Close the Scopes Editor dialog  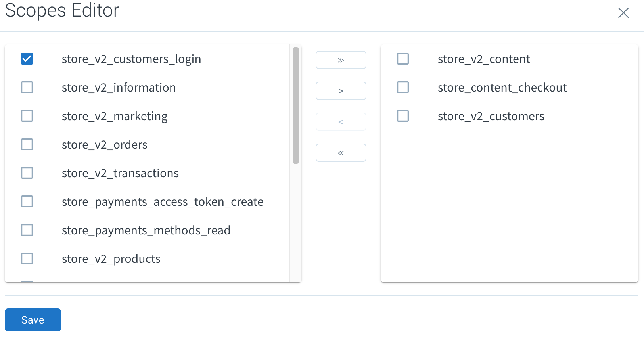pyautogui.click(x=623, y=13)
